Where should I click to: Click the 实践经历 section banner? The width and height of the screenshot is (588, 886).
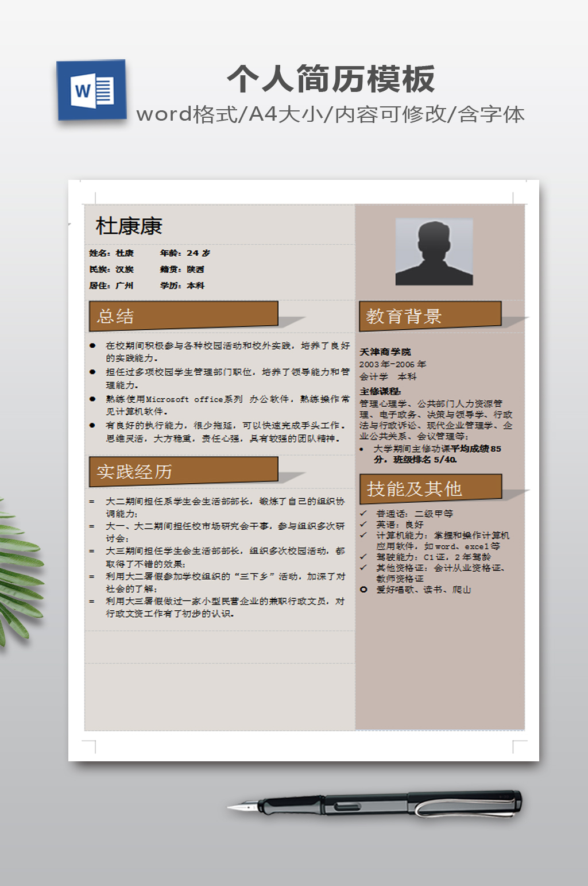point(184,472)
